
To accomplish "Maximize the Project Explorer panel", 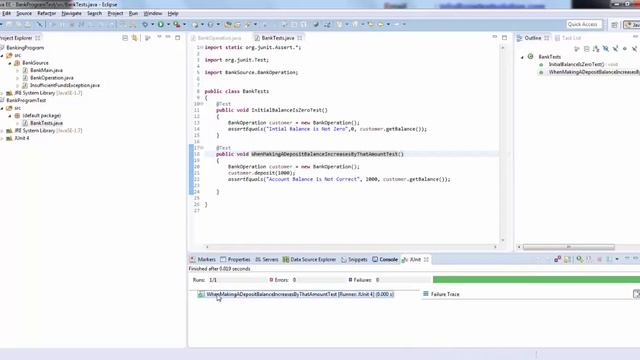I will pyautogui.click(x=178, y=38).
